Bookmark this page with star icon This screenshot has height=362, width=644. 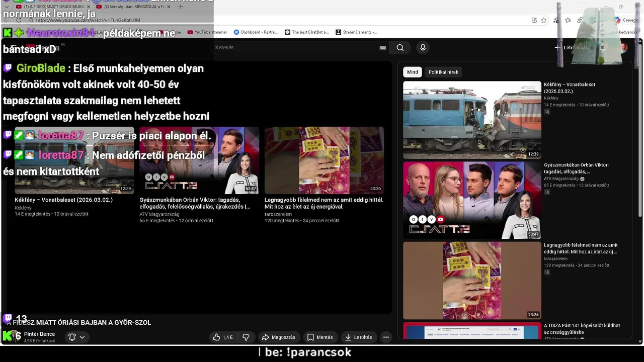(544, 20)
